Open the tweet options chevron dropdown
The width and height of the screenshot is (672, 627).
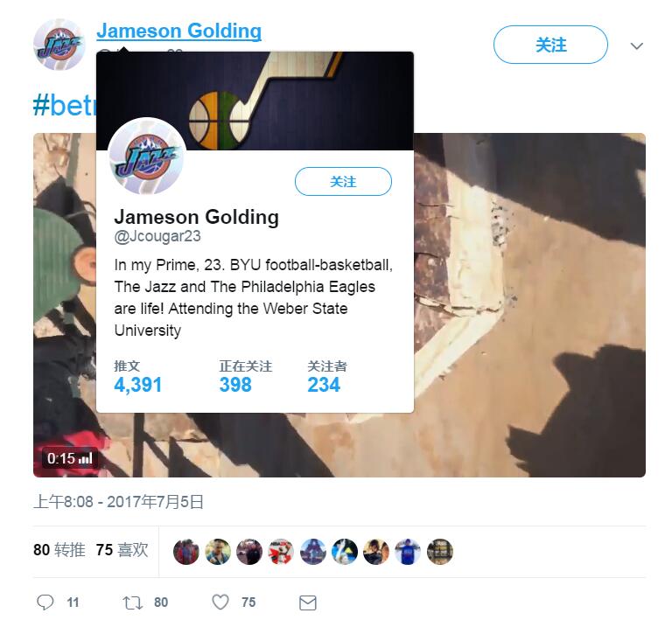pos(637,45)
